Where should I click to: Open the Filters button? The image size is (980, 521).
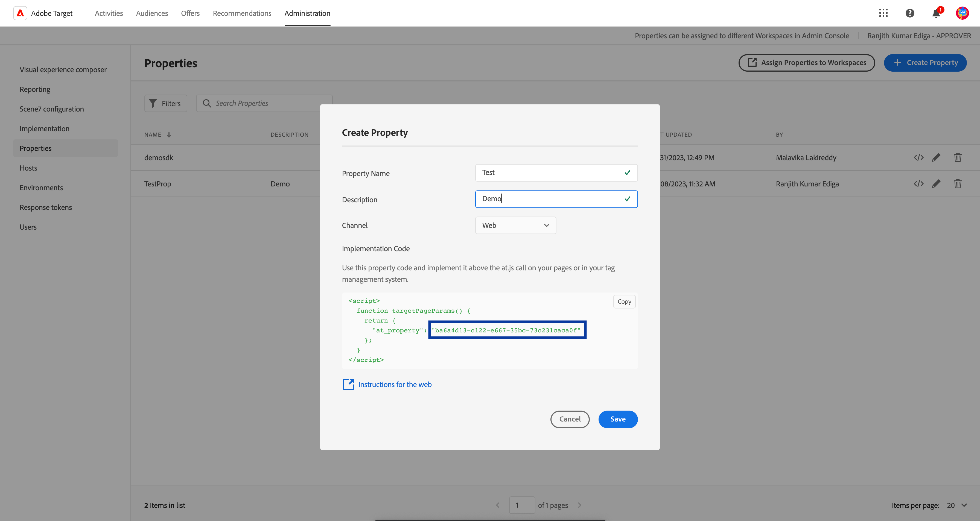point(165,103)
